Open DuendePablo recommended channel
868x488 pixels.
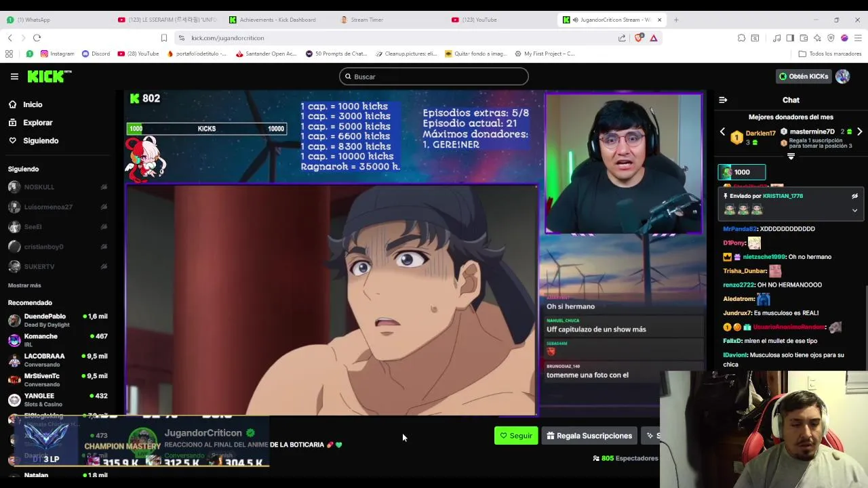(x=58, y=320)
